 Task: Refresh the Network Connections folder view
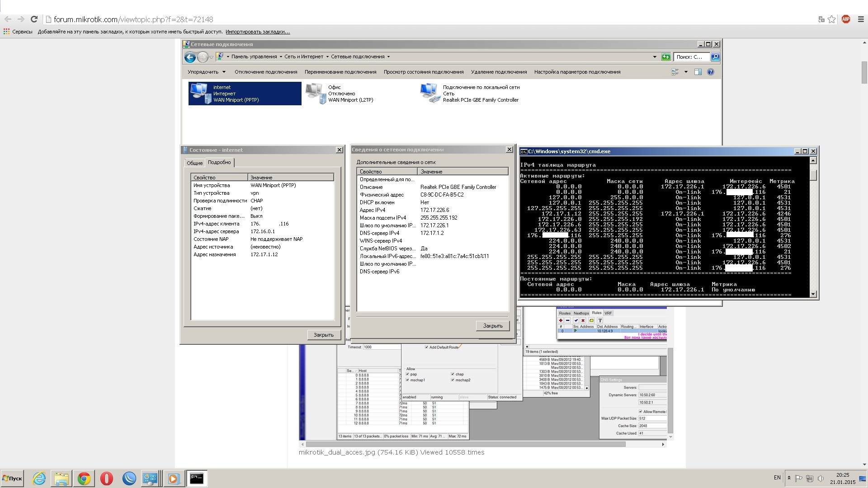[x=666, y=57]
